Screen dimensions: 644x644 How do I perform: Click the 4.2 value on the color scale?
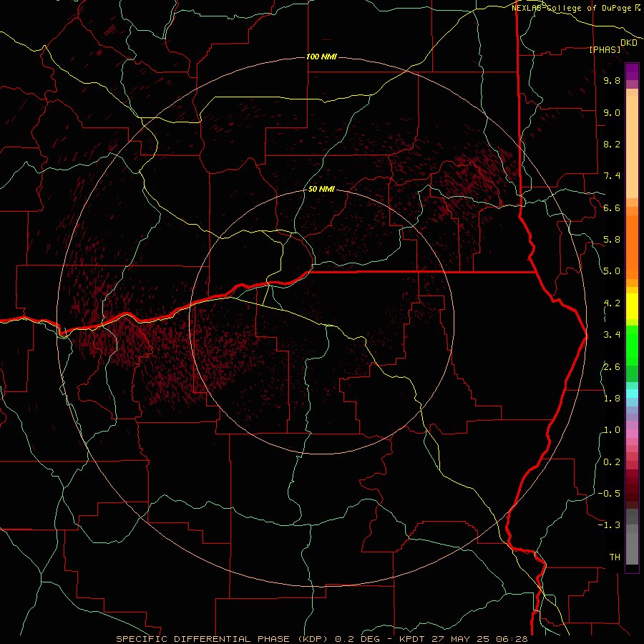(x=612, y=303)
